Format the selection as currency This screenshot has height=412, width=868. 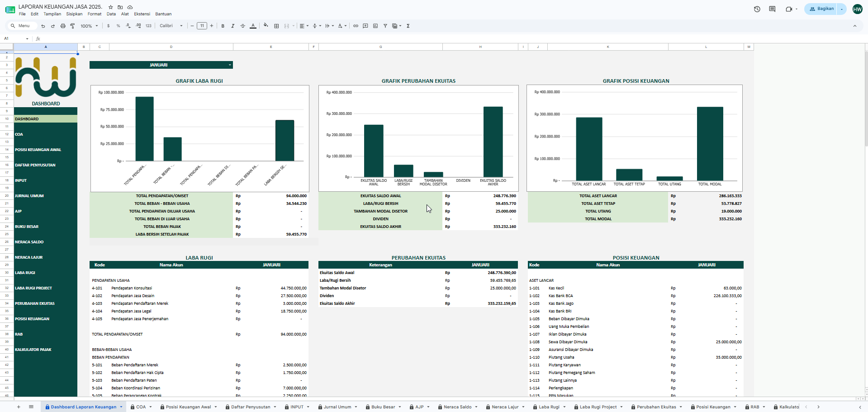(108, 26)
